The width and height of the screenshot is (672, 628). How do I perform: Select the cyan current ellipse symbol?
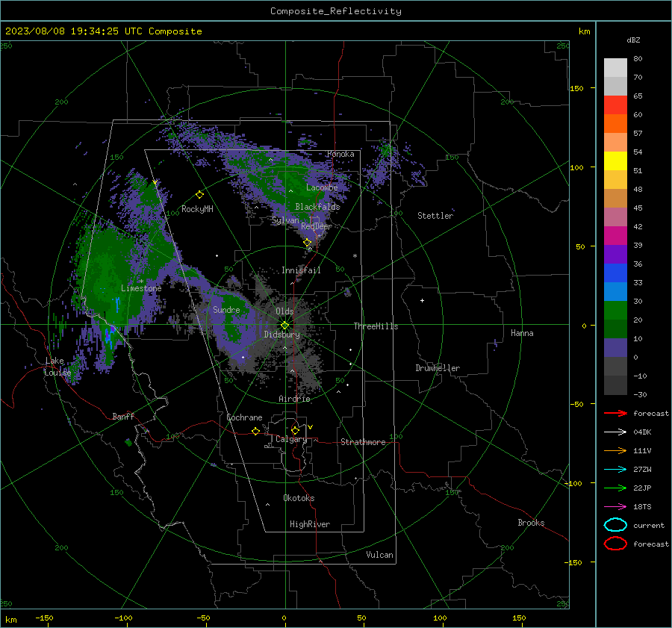point(615,525)
